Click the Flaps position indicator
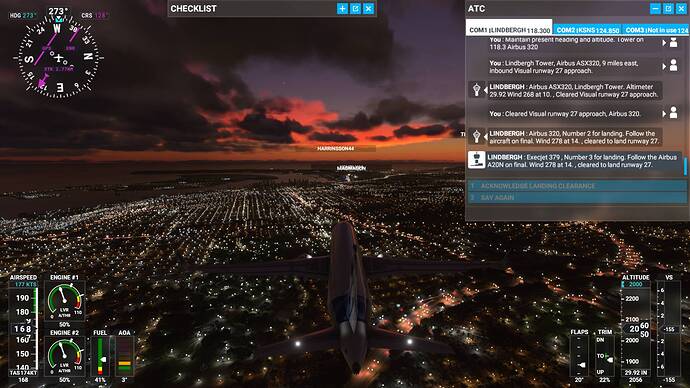Screen dimensions: 690x388 point(579,355)
